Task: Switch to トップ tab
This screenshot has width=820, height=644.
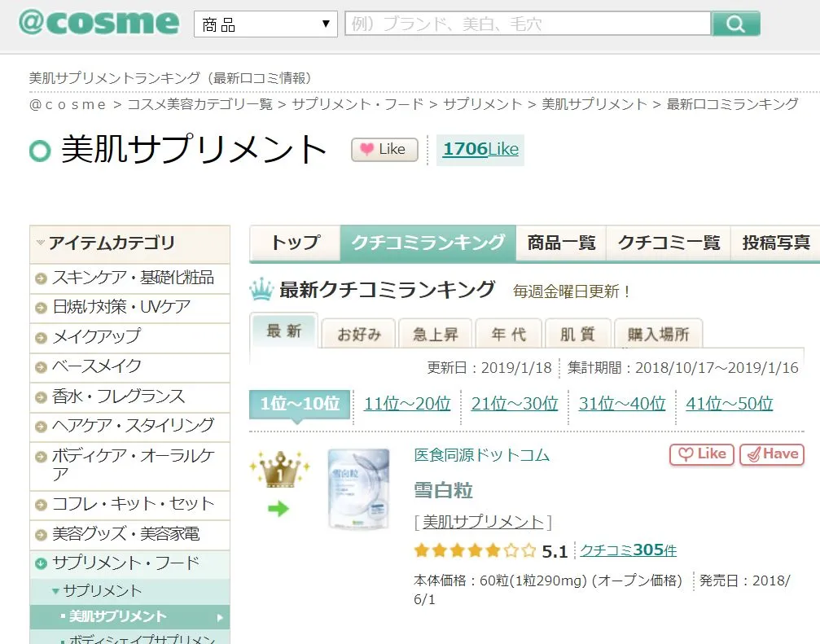Action: coord(296,243)
